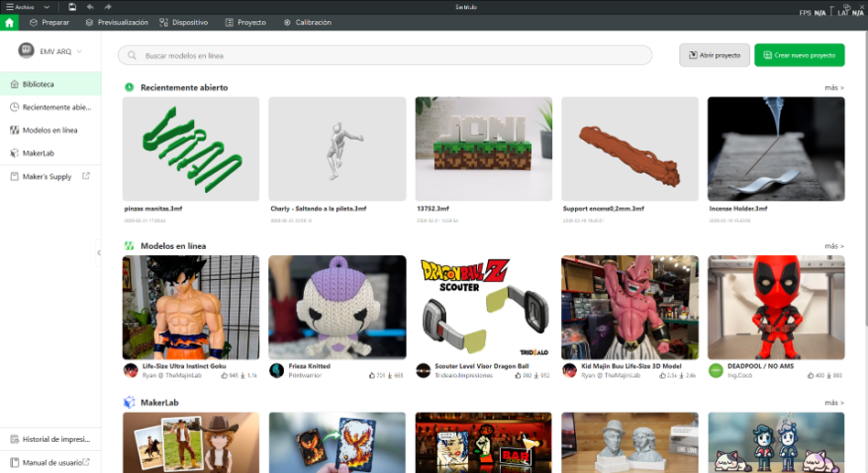Open Maker's Supply in the sidebar
868x473 pixels.
[x=50, y=177]
